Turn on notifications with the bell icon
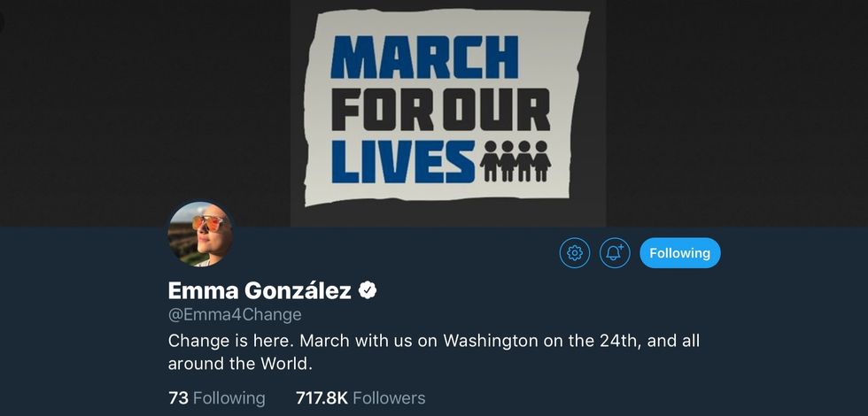The width and height of the screenshot is (868, 416). tap(614, 253)
